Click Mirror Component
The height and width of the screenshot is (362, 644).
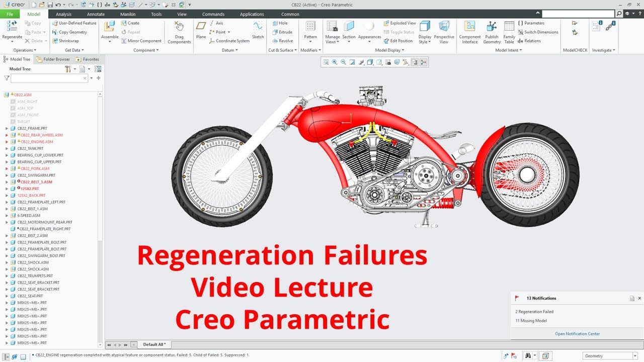141,41
